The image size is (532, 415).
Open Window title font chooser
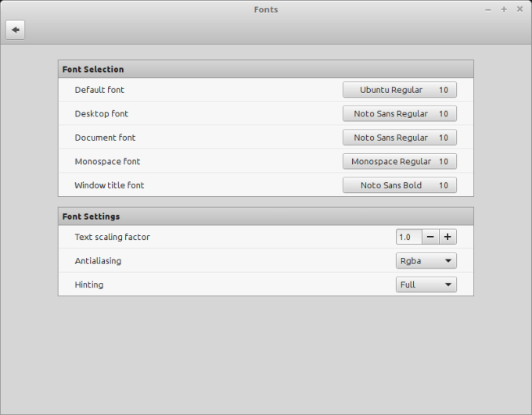[399, 185]
